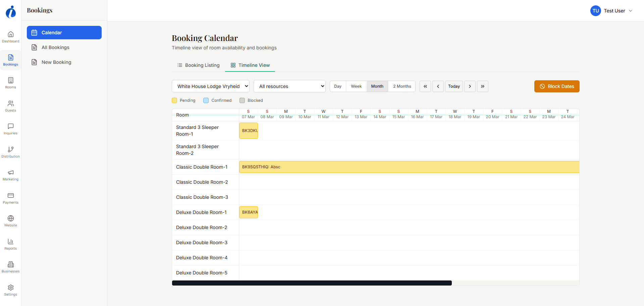Enable Day view on the calendar
The width and height of the screenshot is (644, 306).
[337, 86]
